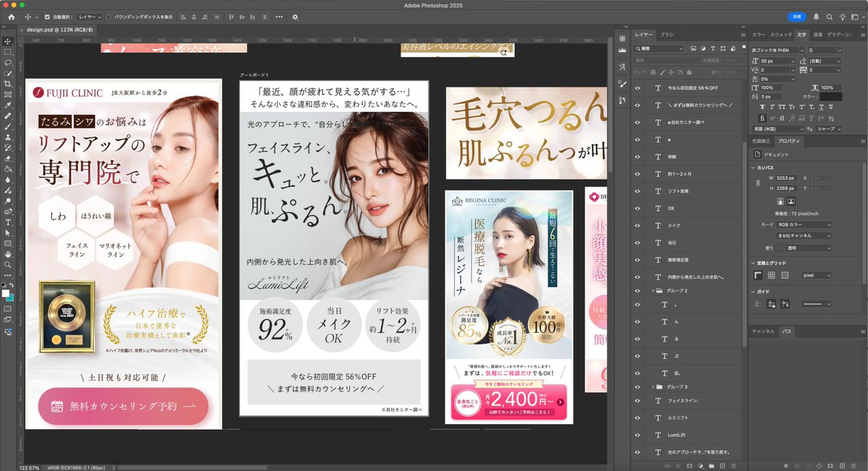Select the Hand tool
The height and width of the screenshot is (471, 868).
(7, 254)
